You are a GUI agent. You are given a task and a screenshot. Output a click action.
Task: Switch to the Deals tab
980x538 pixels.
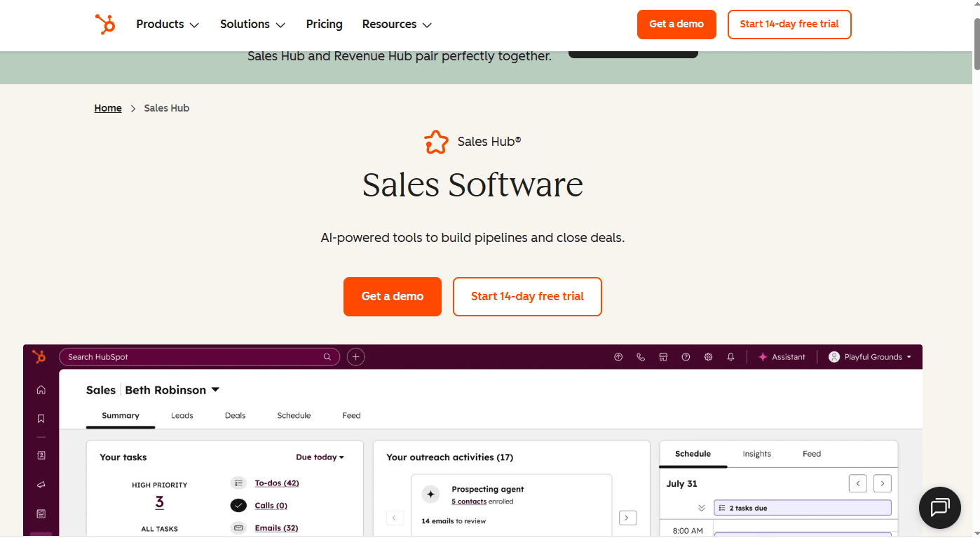pos(236,415)
